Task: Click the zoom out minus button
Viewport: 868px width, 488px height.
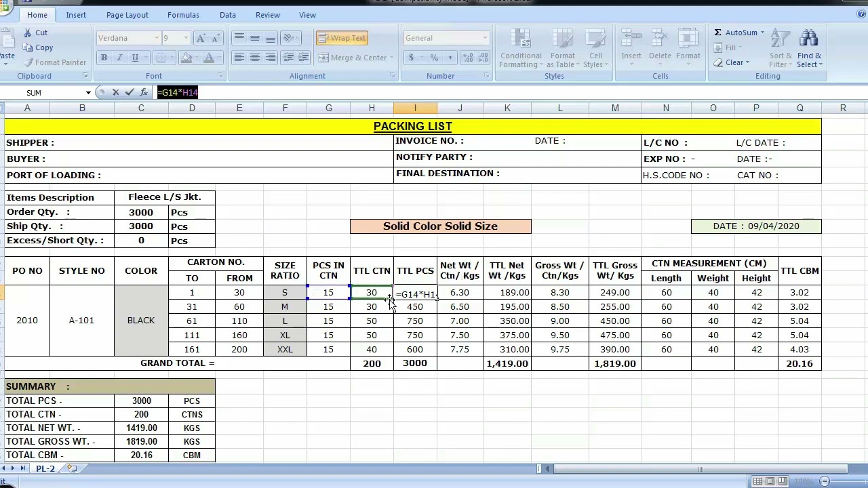Action: coord(825,481)
